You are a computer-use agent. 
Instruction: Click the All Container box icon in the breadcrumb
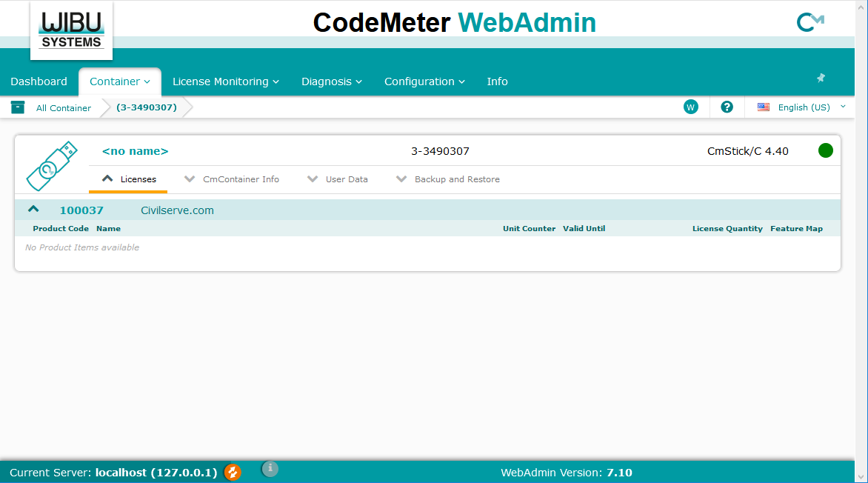(x=17, y=107)
